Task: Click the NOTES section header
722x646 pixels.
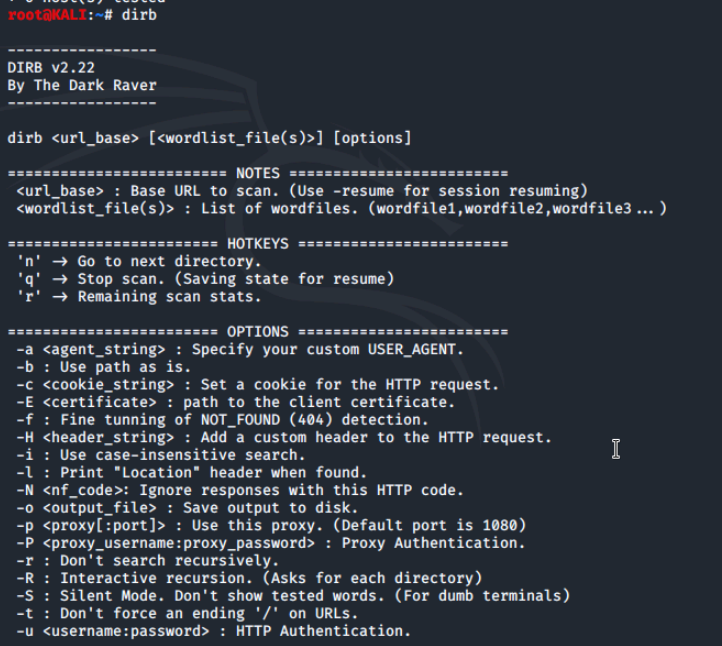Action: 258,174
